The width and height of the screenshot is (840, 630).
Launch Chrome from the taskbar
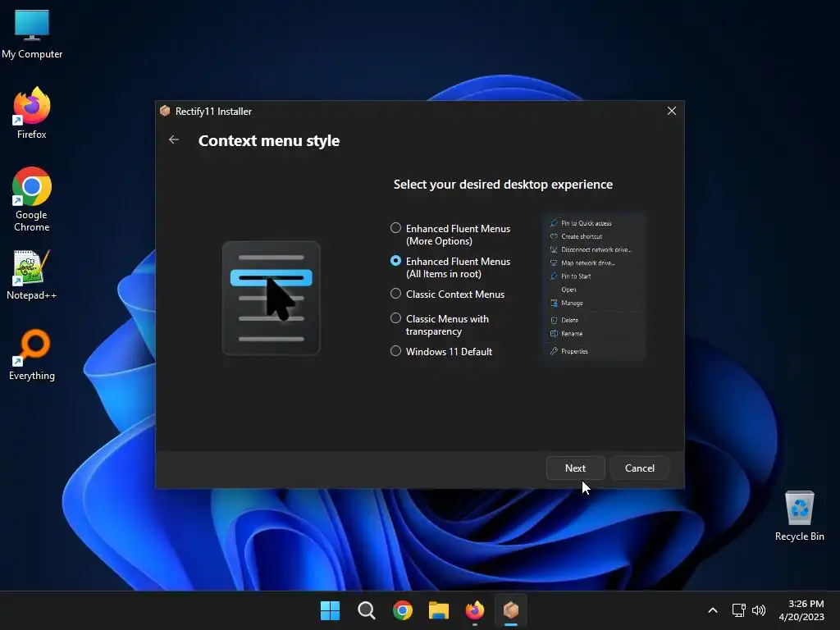402,610
